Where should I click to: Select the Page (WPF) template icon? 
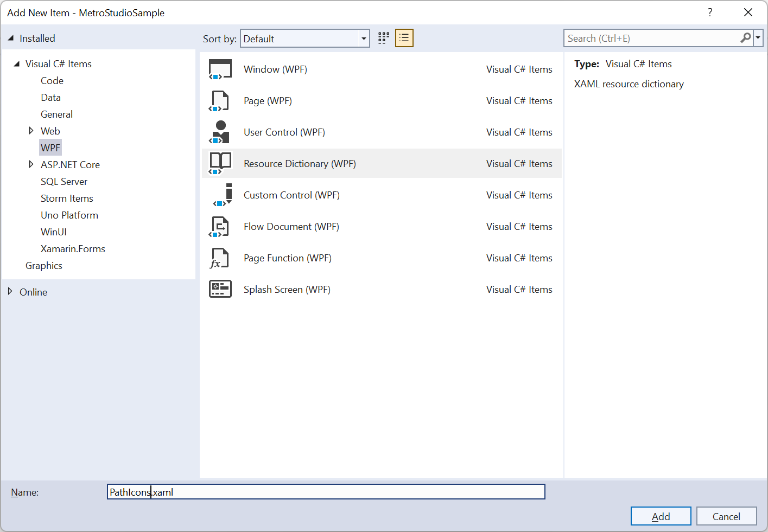[220, 101]
